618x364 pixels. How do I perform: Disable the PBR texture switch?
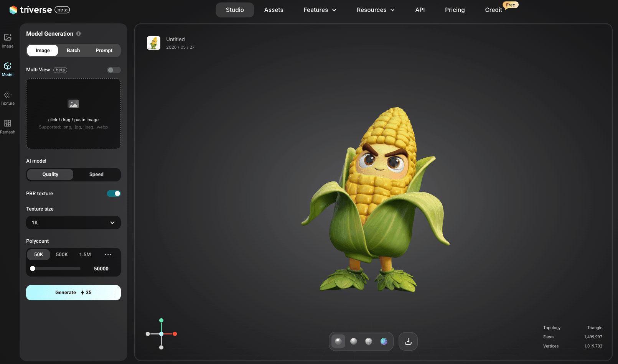pos(114,194)
